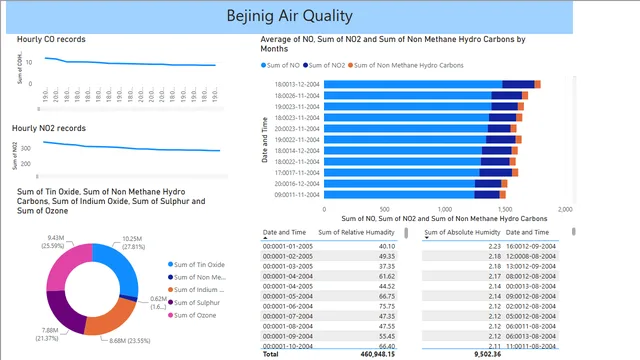Select row 00:0001-07-2004

pyautogui.click(x=329, y=316)
